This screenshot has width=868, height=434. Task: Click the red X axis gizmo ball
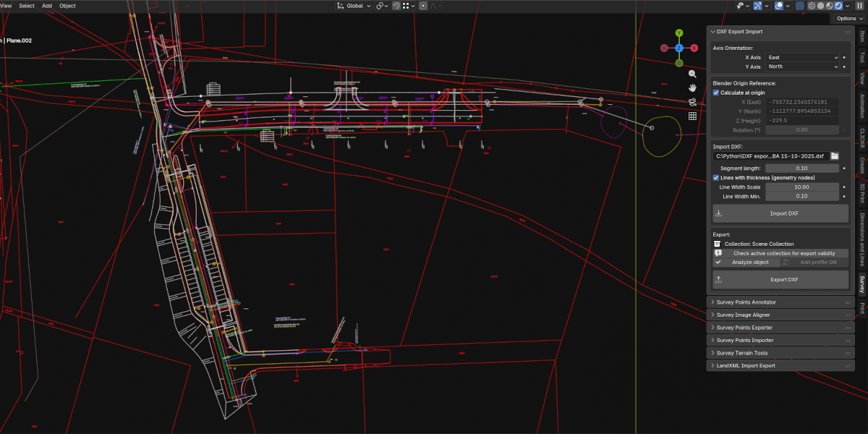(x=694, y=48)
